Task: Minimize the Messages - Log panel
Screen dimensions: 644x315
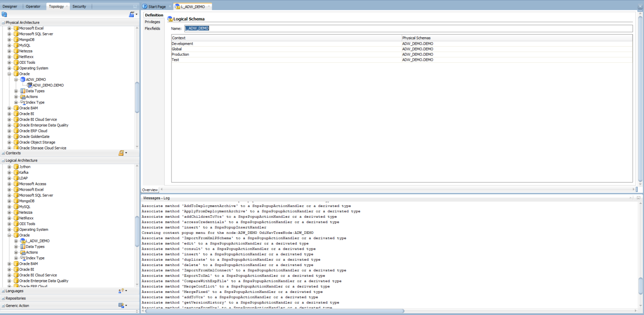Action: [x=639, y=198]
